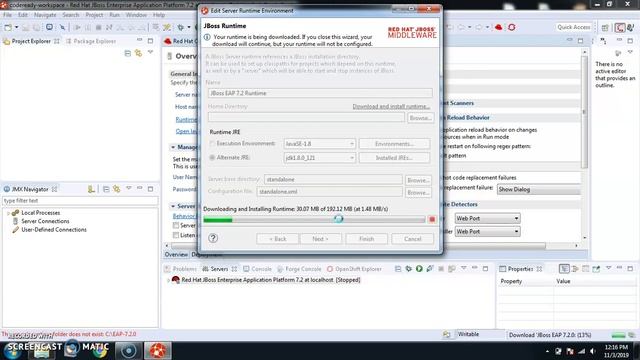Click the publish to server icon
Screen dimensions: 640x360
click(452, 269)
